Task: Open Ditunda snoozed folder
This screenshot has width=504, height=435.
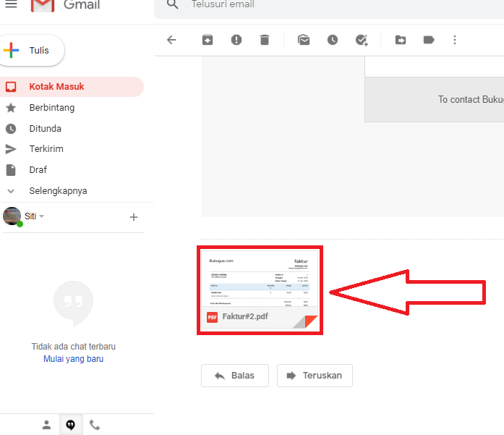Action: coord(45,128)
